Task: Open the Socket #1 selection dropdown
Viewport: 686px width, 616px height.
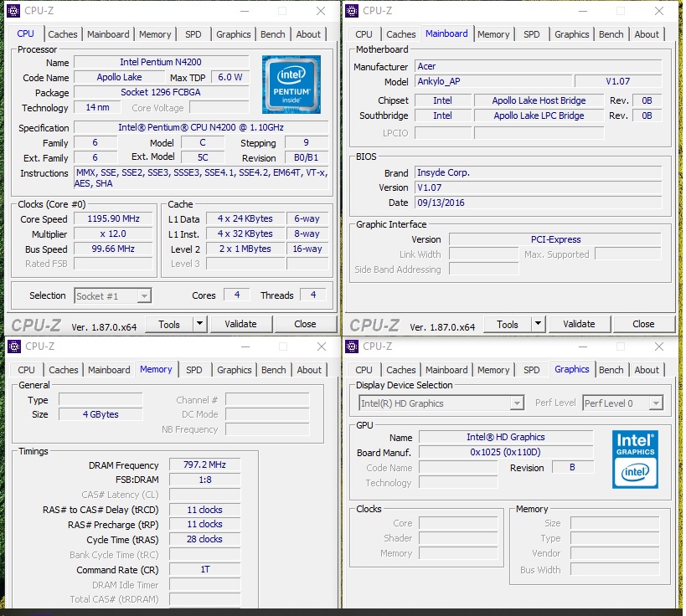Action: pos(112,295)
